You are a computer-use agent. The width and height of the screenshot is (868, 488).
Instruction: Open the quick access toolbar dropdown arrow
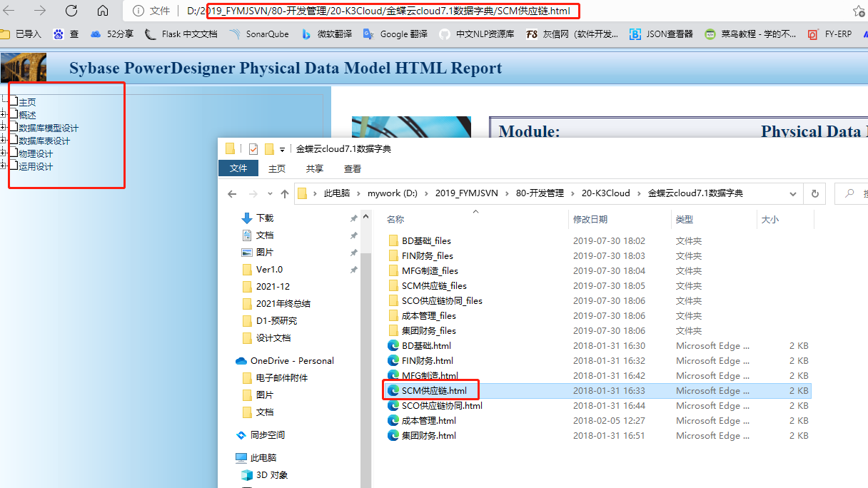coord(283,149)
